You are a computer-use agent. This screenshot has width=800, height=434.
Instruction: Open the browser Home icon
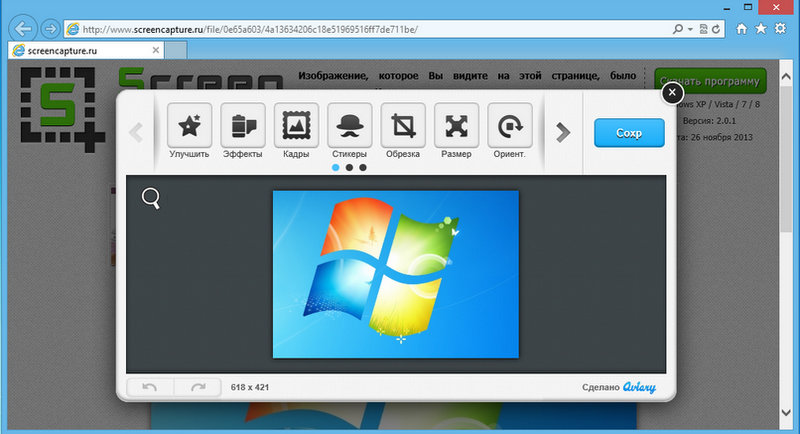pyautogui.click(x=742, y=29)
